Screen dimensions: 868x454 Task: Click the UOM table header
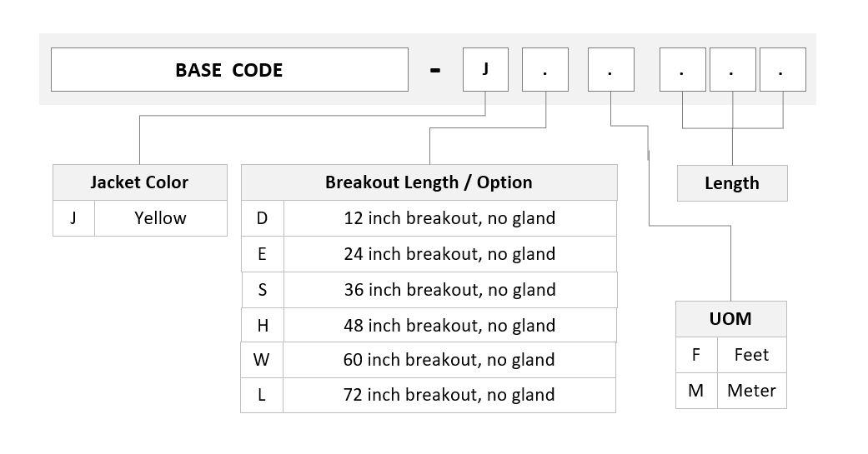[730, 319]
